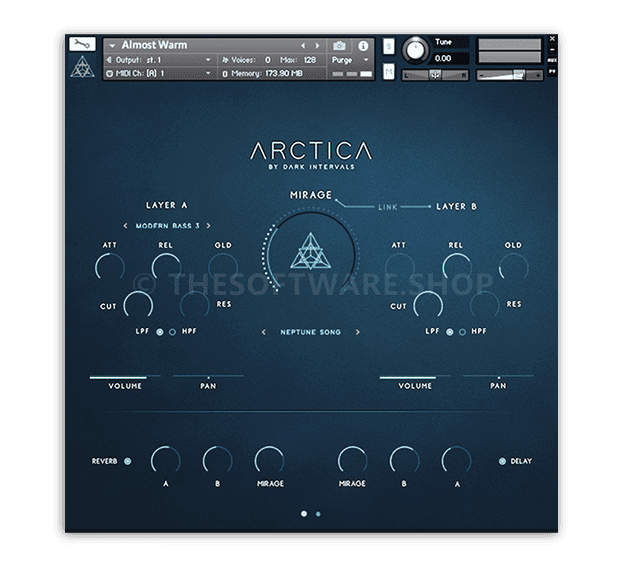
Task: Adjust Layer B ATT knob
Action: pyautogui.click(x=400, y=267)
